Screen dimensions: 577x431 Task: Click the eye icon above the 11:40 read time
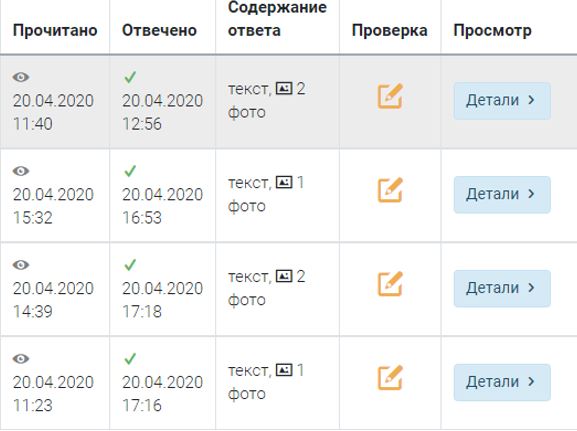coord(21,77)
